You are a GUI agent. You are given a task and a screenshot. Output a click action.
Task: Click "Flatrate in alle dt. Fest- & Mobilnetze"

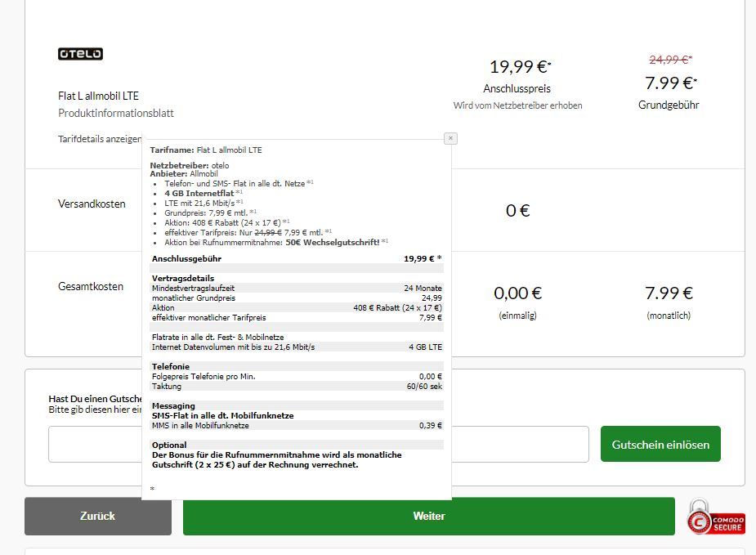[217, 337]
